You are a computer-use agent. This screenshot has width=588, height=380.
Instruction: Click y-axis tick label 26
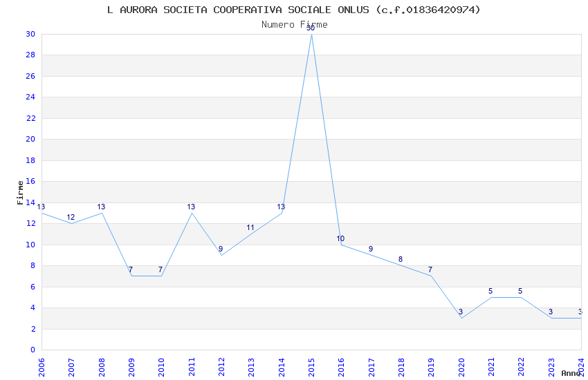tap(30, 77)
